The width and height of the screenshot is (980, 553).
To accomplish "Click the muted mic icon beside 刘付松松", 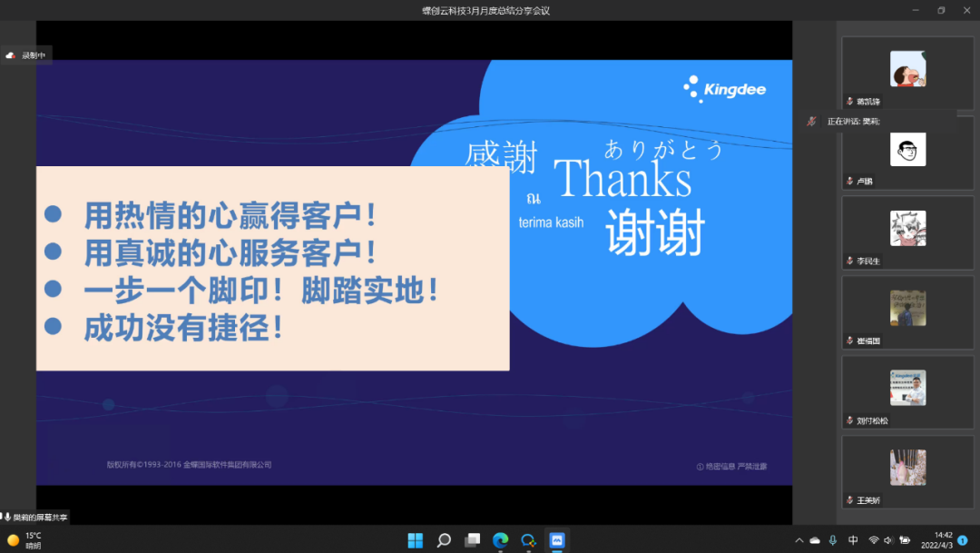I will coord(849,421).
